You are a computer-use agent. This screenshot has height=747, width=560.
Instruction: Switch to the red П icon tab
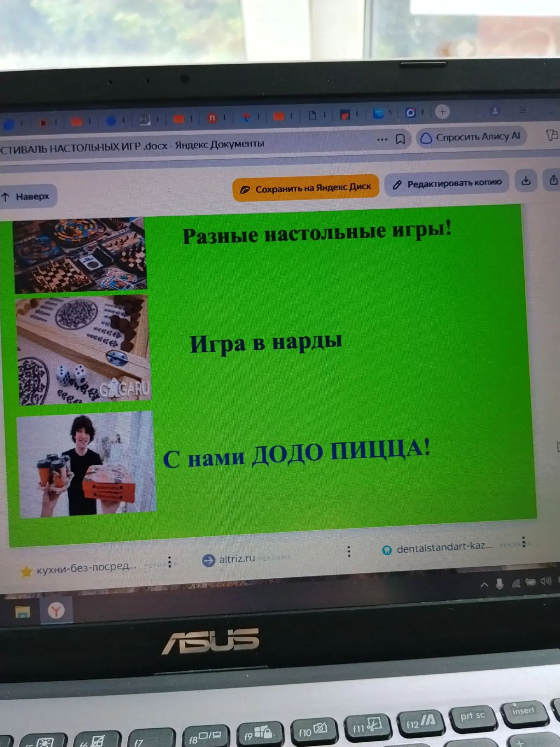pyautogui.click(x=212, y=118)
